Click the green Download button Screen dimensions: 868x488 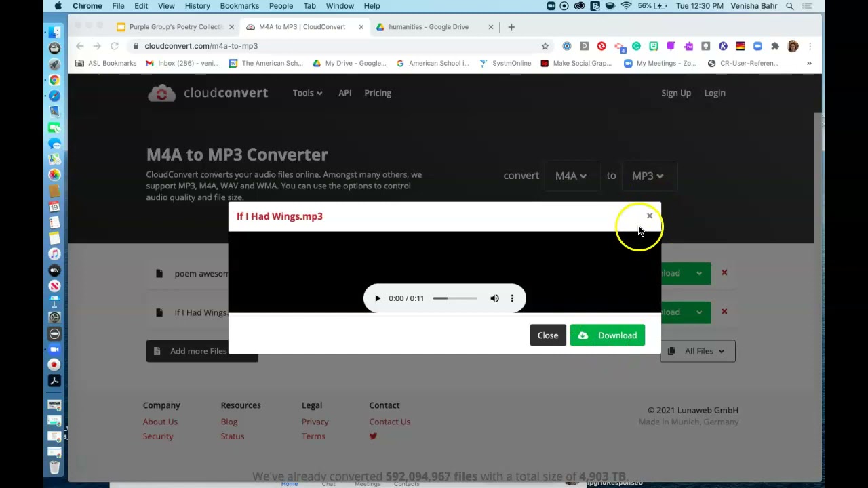coord(608,335)
